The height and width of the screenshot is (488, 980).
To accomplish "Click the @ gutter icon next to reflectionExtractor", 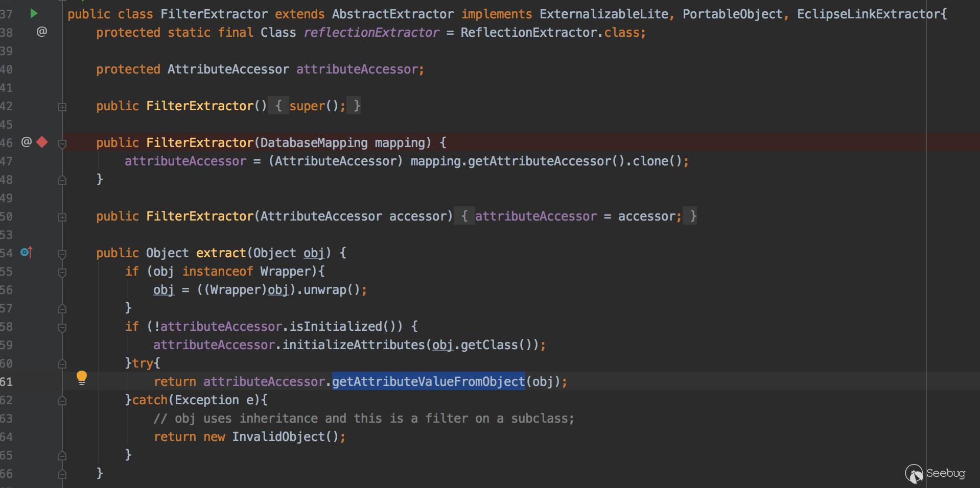I will pyautogui.click(x=42, y=32).
